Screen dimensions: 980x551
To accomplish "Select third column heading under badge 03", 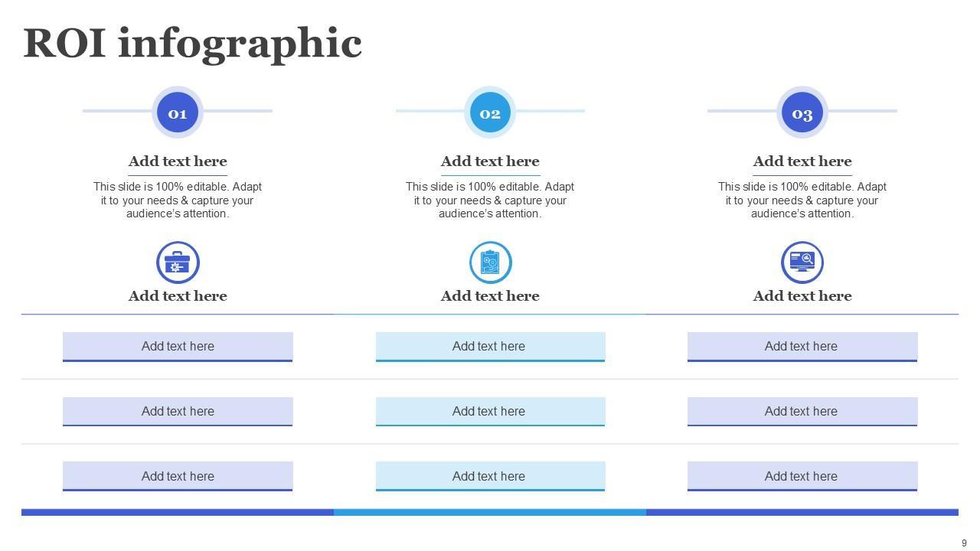I will pos(802,161).
